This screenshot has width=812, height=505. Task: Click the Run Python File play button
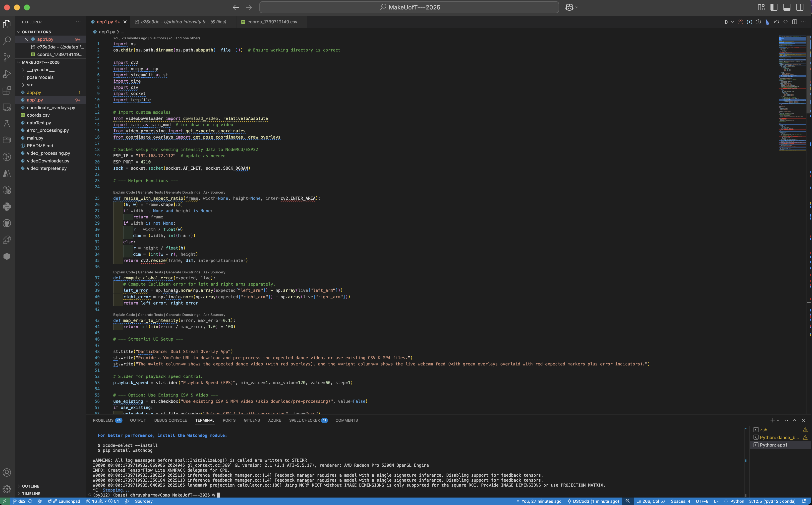(726, 22)
